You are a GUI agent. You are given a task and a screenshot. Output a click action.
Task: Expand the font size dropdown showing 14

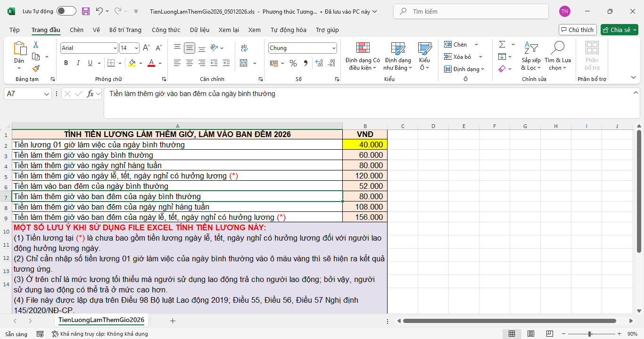pyautogui.click(x=136, y=48)
